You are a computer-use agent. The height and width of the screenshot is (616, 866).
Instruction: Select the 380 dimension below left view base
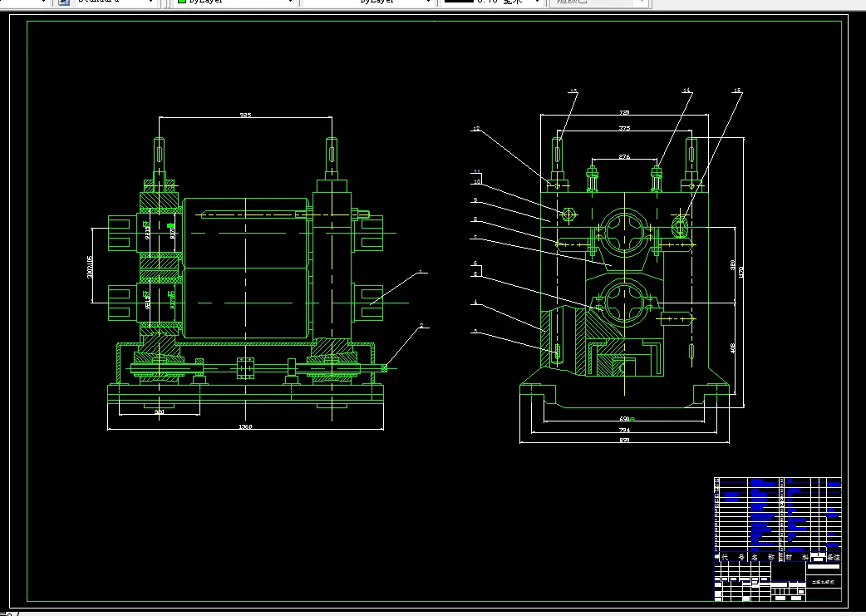point(159,412)
